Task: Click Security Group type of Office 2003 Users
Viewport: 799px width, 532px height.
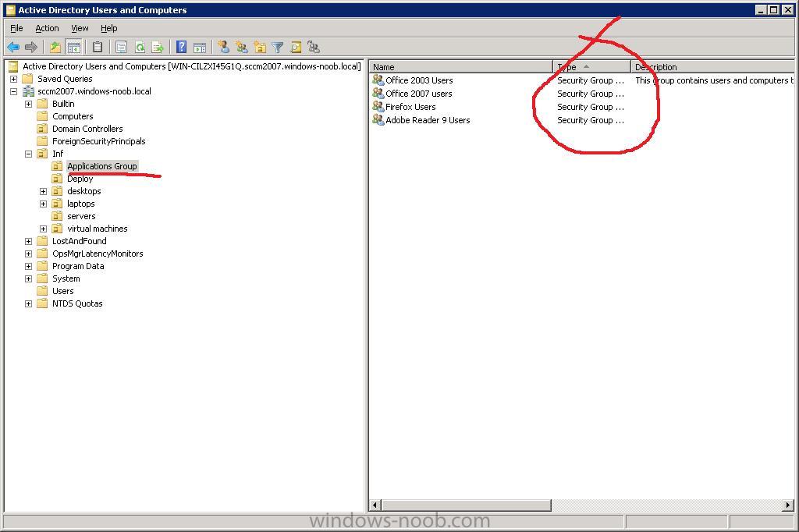Action: (x=590, y=80)
